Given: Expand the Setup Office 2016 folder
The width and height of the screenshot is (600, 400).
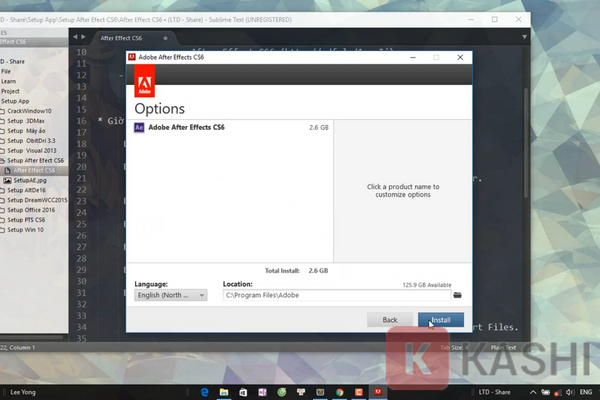Looking at the screenshot, I should pyautogui.click(x=33, y=210).
